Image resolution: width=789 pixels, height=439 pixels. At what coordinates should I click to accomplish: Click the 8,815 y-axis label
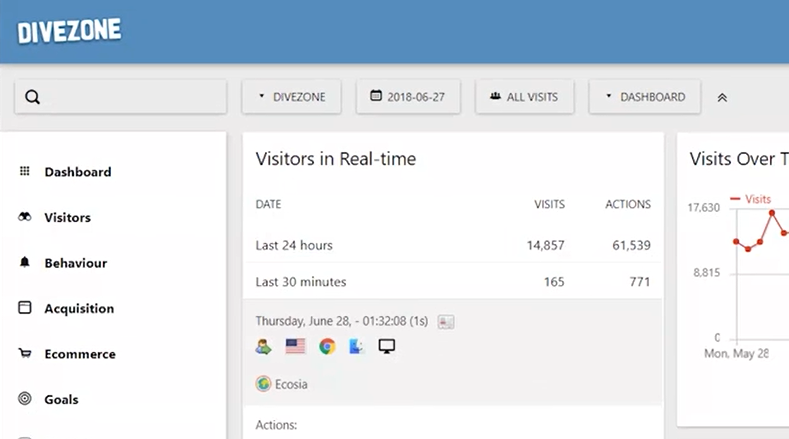(707, 273)
